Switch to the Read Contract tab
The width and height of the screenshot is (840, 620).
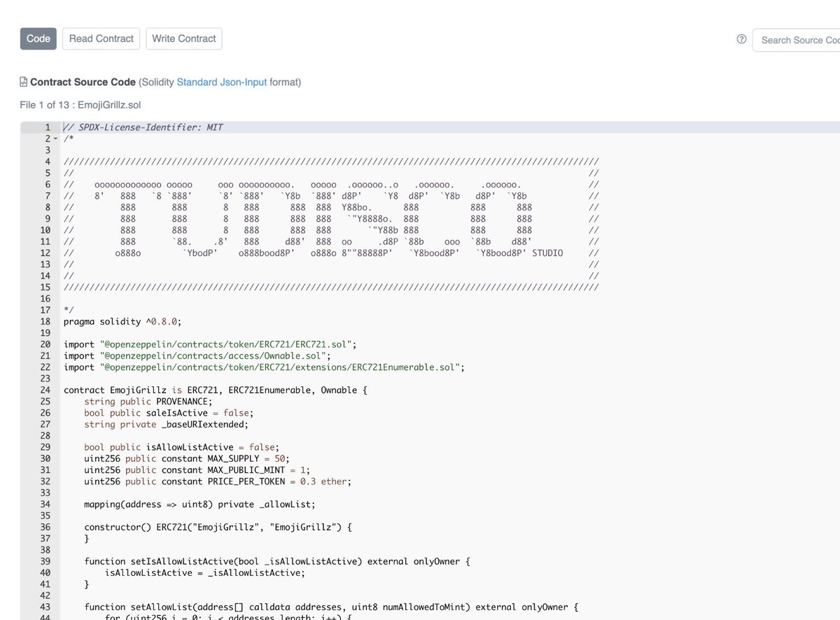101,38
